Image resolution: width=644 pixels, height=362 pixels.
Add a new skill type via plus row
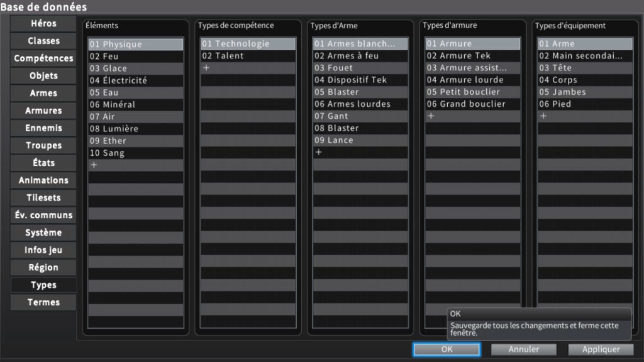point(248,68)
